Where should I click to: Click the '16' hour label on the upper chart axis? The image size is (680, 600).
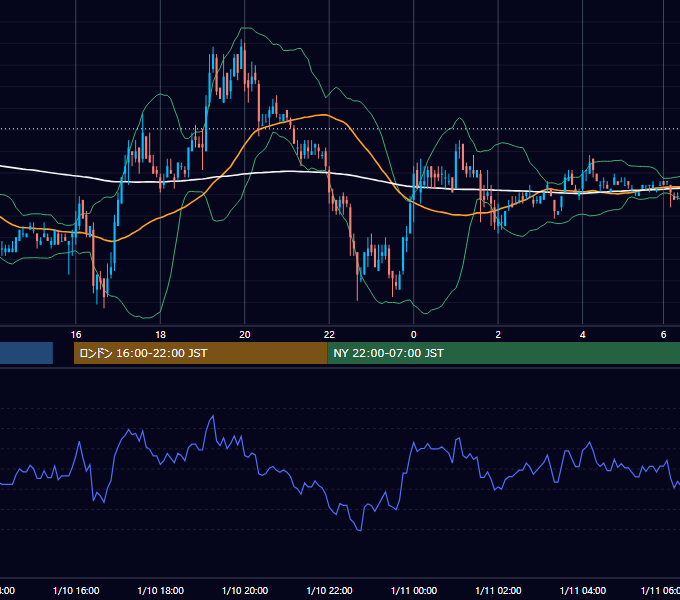coord(76,335)
